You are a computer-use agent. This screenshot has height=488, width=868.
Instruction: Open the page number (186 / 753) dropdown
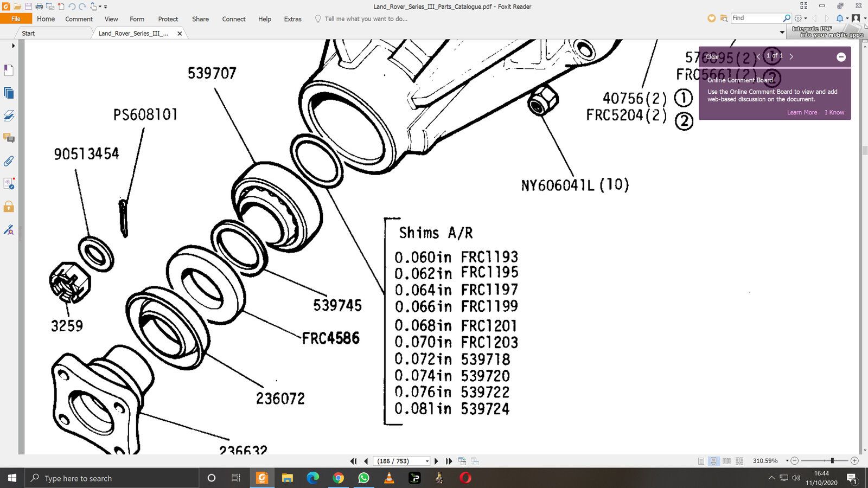pos(427,461)
